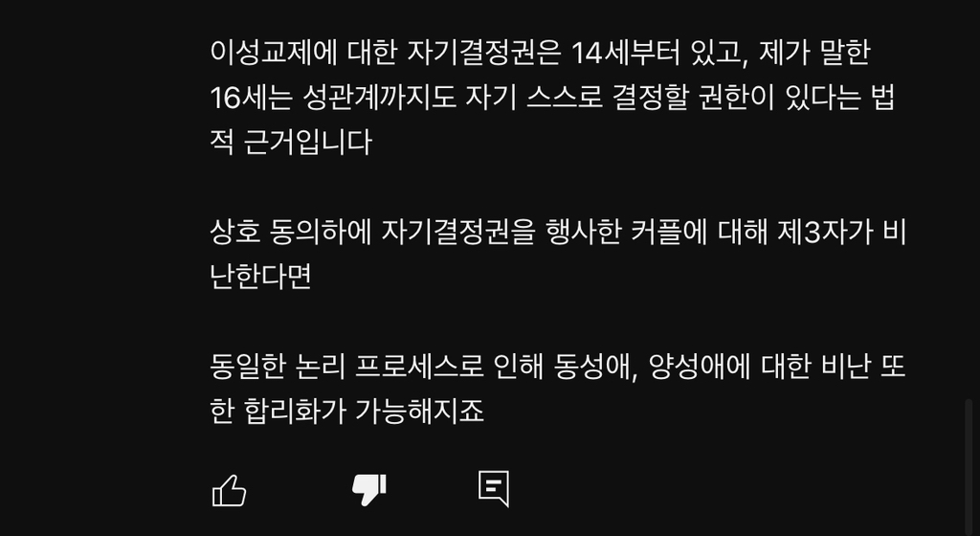Viewport: 980px width, 536px height.
Task: Click the word "행사한" in the middle paragraph
Action: (583, 233)
